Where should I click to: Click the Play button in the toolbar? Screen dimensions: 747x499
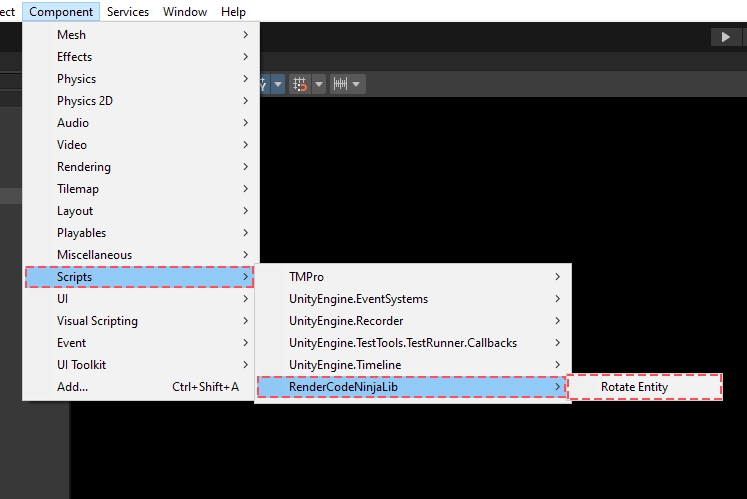(725, 36)
